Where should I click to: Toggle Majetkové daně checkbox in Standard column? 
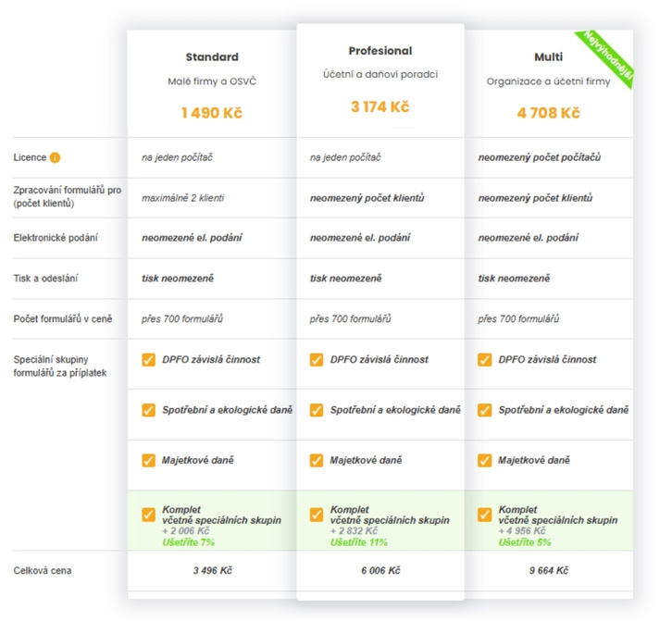[148, 459]
